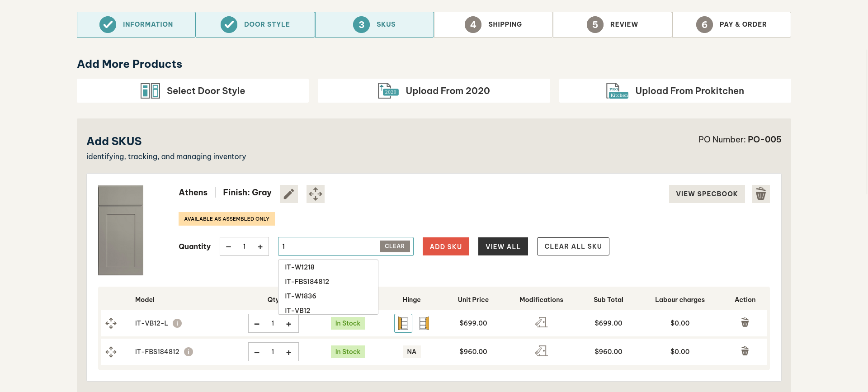Screen dimensions: 868x392
Task: Click the pencil edit icon beside Finish: Gray
Action: tap(288, 194)
